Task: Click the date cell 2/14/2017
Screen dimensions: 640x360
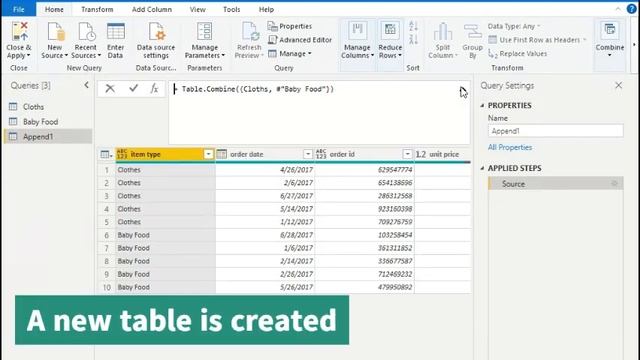Action: click(x=265, y=261)
